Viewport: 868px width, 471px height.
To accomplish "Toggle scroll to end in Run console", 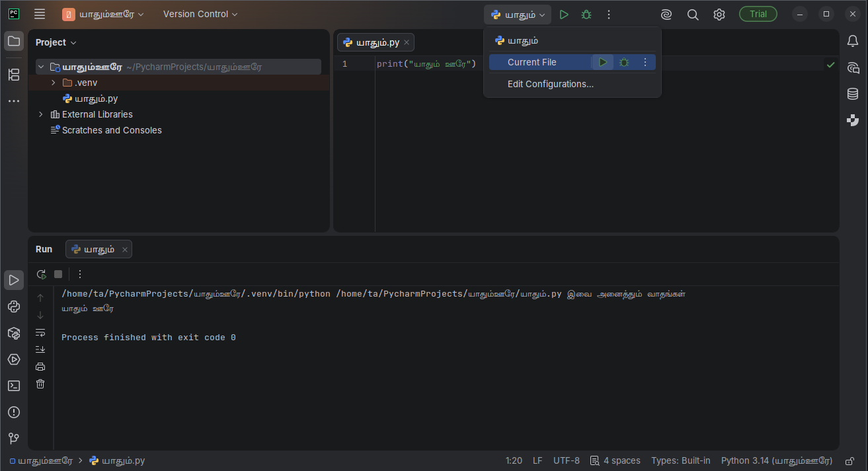I will 40,349.
